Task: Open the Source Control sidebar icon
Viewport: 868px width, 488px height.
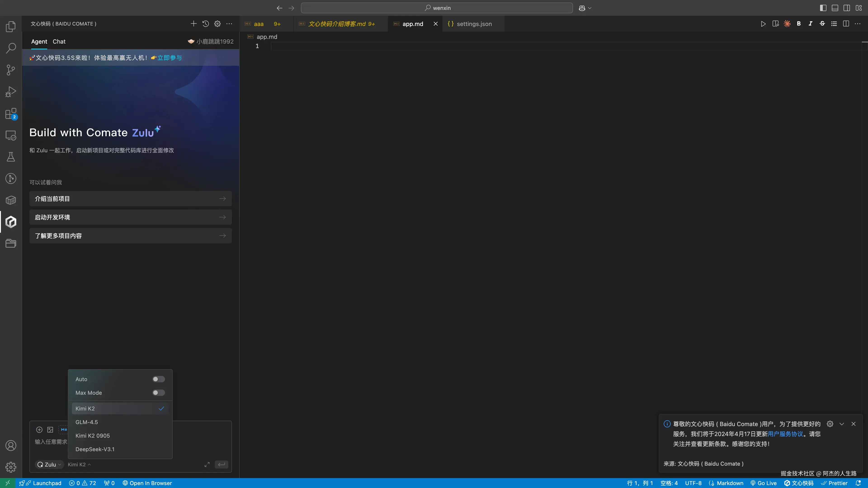Action: point(11,70)
